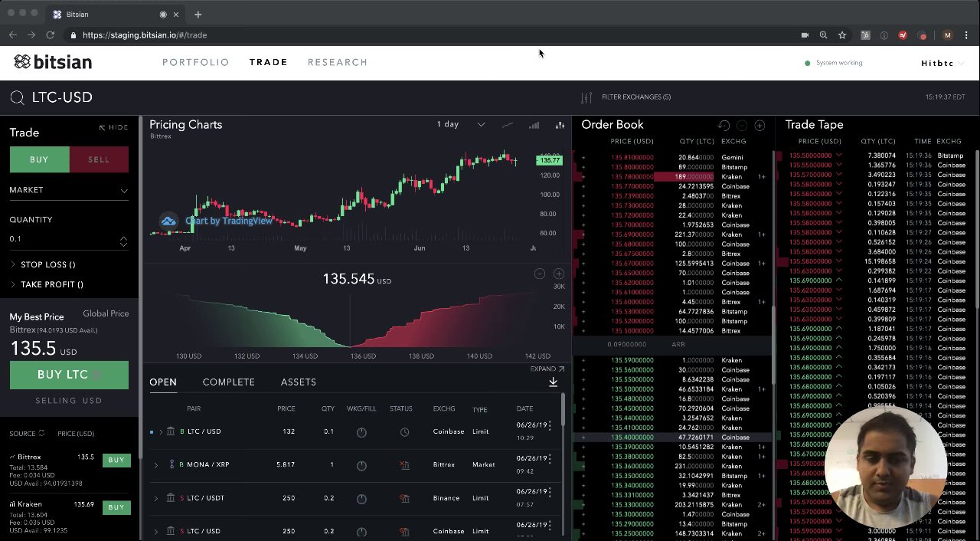Image resolution: width=980 pixels, height=541 pixels.
Task: Zoom in the depth chart
Action: pos(559,274)
